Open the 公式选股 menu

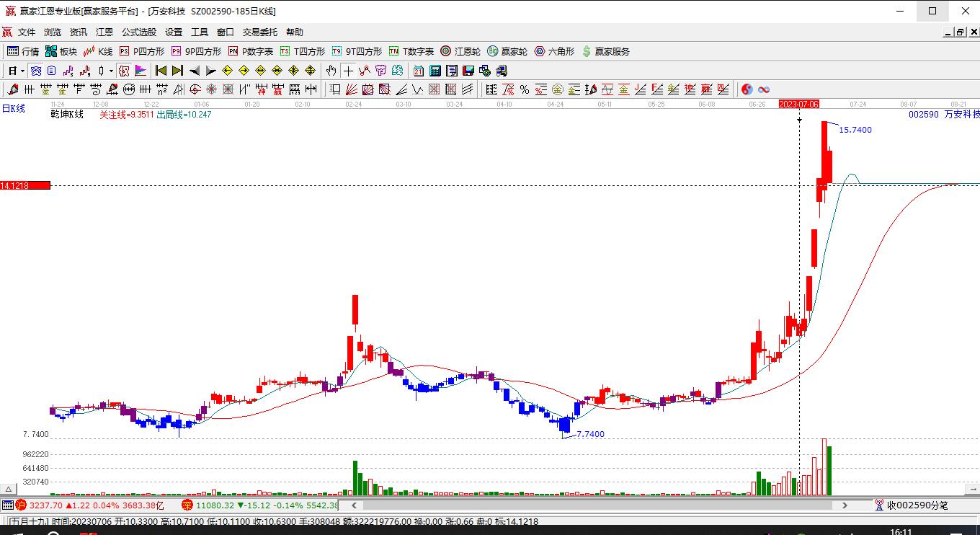click(139, 32)
